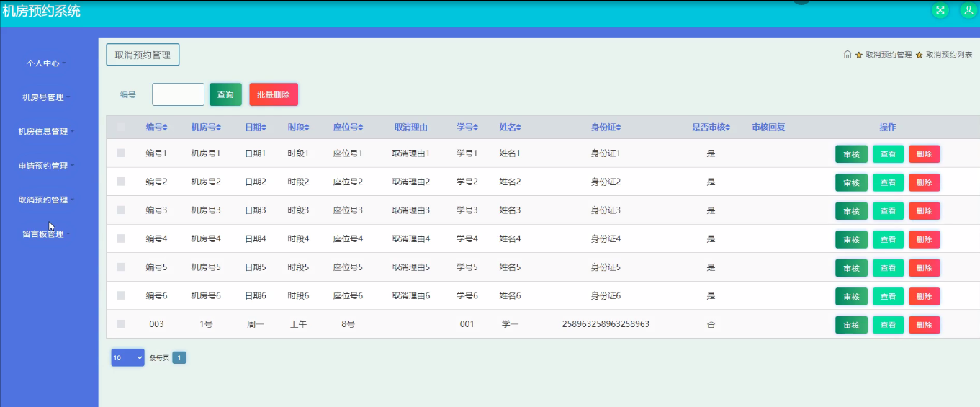Open the page size dropdown showing 10
Image resolution: width=980 pixels, height=407 pixels.
pyautogui.click(x=127, y=357)
